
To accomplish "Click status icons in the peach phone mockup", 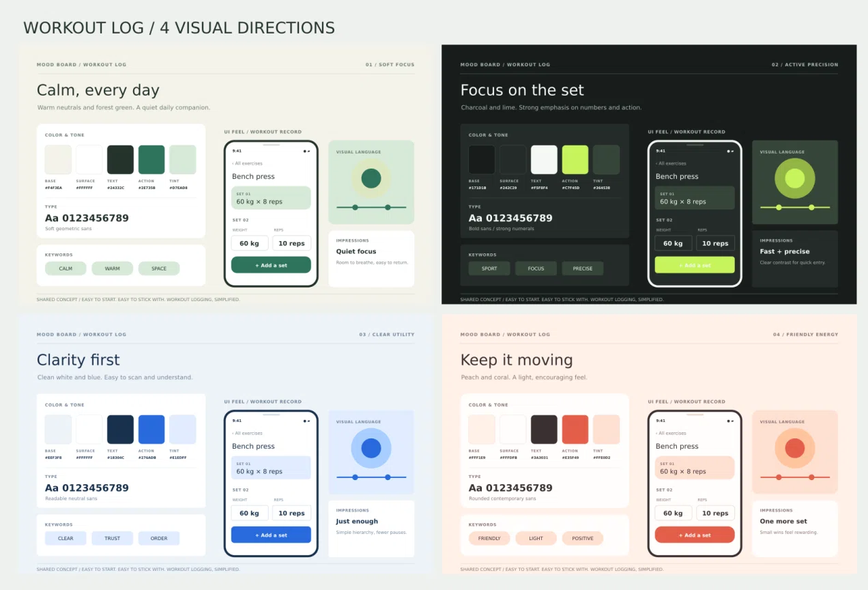I will 730,421.
